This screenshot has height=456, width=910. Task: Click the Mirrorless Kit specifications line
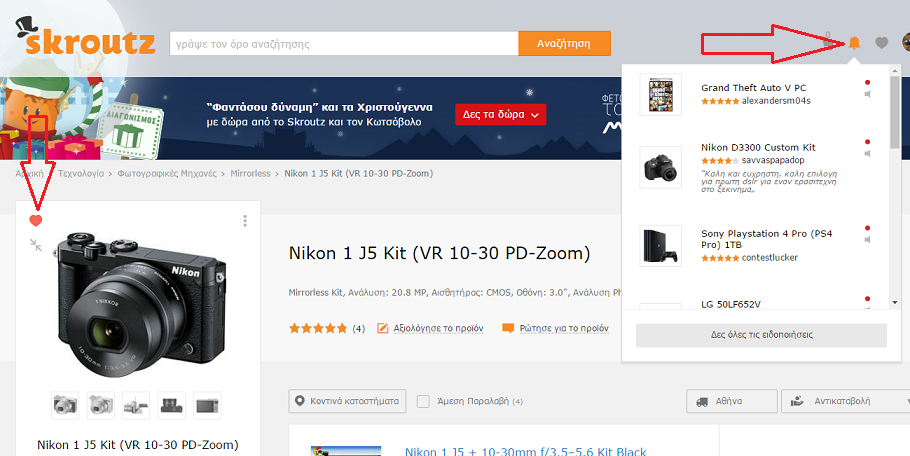pyautogui.click(x=455, y=292)
